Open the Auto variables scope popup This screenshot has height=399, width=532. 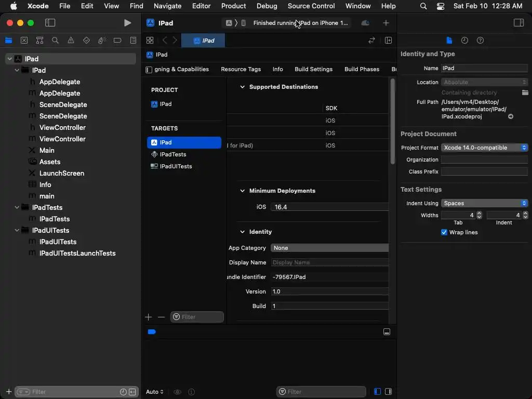click(154, 392)
